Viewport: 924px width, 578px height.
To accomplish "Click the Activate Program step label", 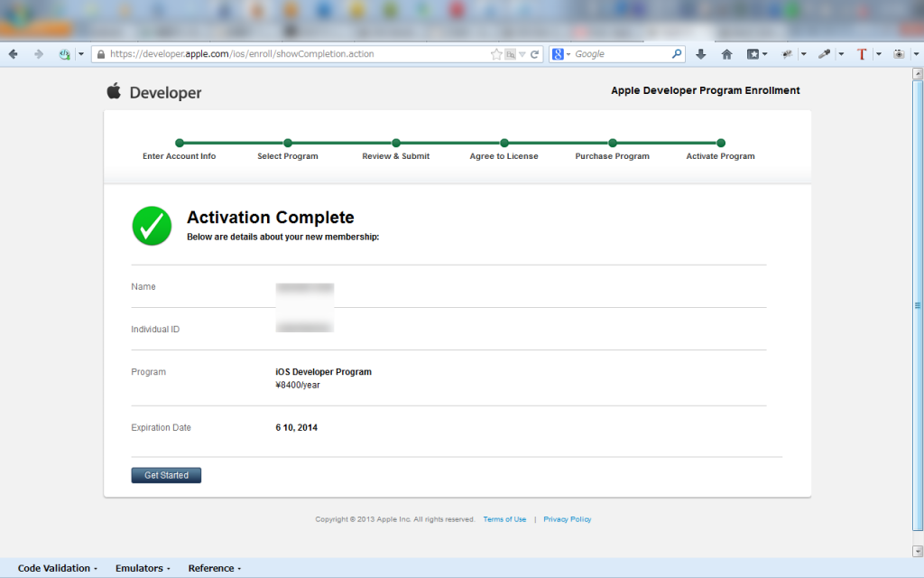I will coord(720,156).
